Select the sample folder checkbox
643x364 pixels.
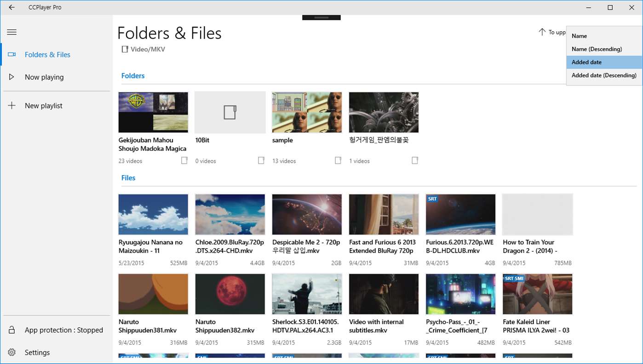click(x=338, y=160)
